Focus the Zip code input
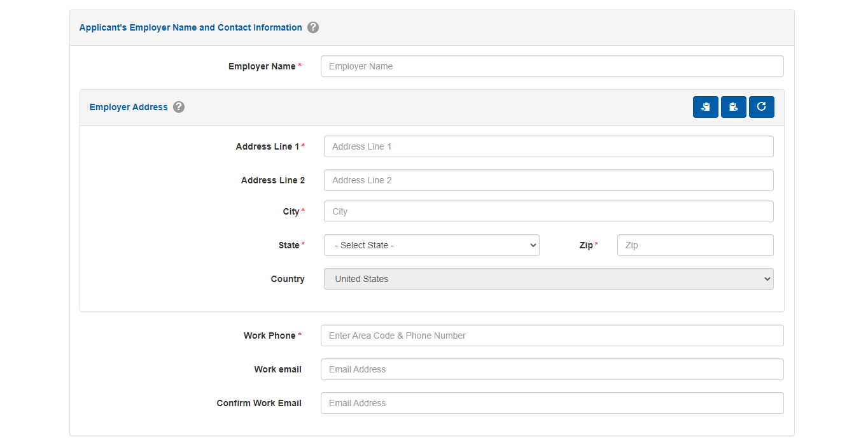Image resolution: width=868 pixels, height=445 pixels. [x=695, y=245]
